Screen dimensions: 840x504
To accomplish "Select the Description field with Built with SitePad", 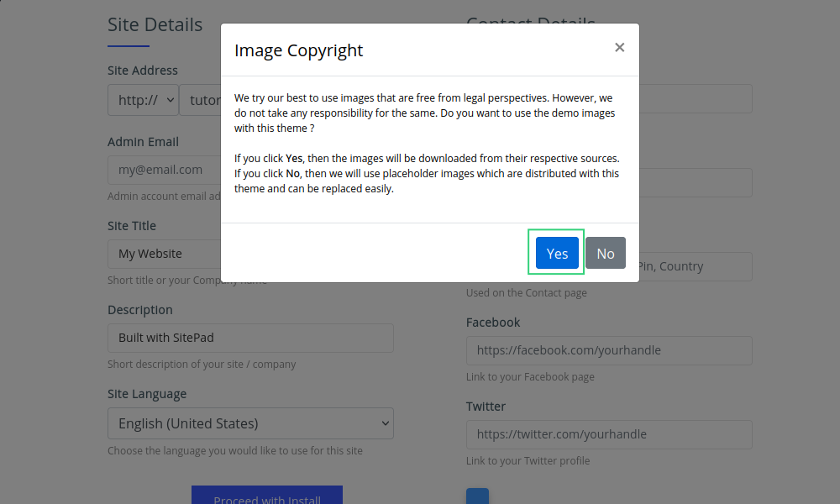I will pos(250,338).
